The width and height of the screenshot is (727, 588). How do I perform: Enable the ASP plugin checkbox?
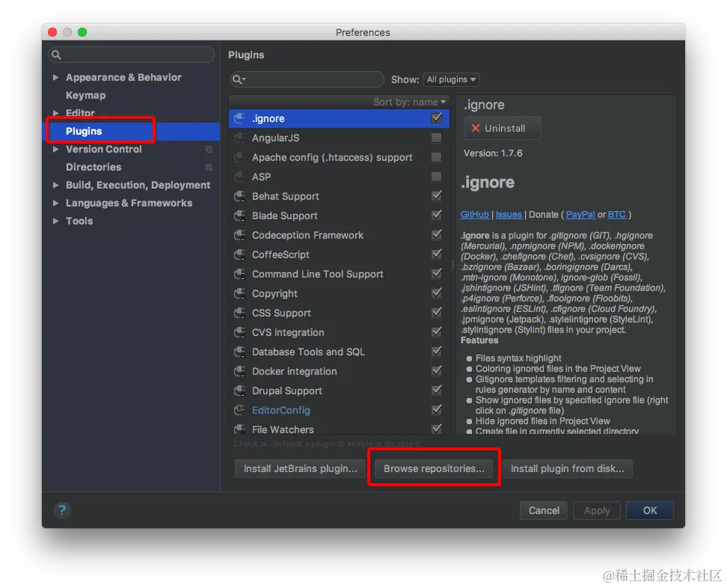(x=436, y=177)
